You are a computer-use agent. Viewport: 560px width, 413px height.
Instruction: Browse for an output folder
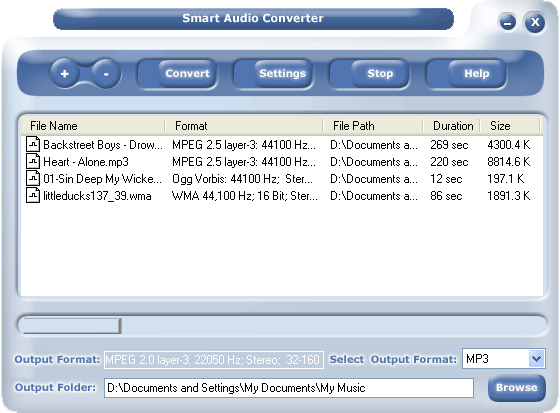pyautogui.click(x=516, y=388)
